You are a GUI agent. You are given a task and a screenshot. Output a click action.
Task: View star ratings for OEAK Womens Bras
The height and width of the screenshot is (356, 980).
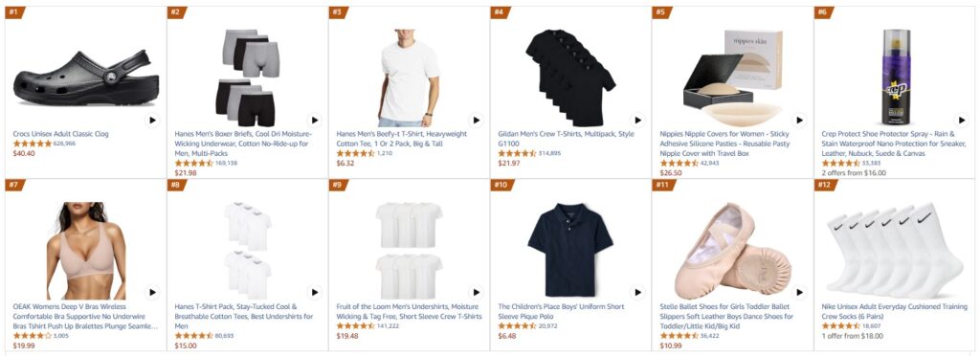coord(32,336)
